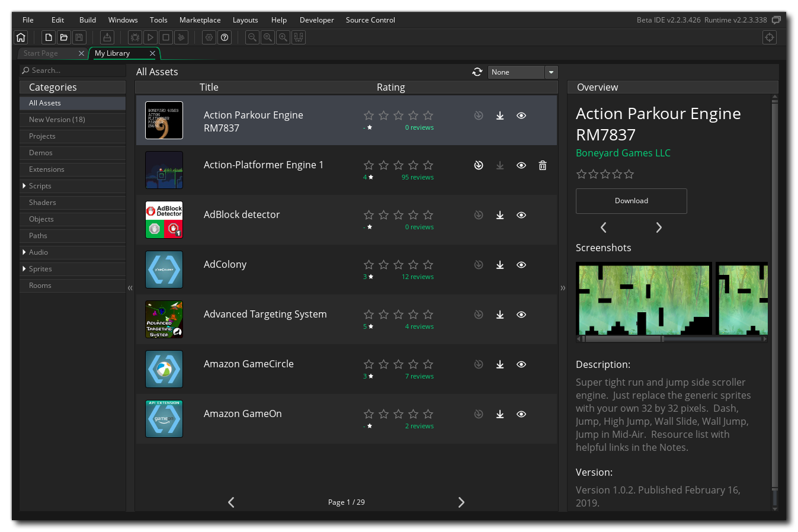Viewport: 798px width, 532px height.
Task: Toggle the eye icon for Amazon GameOn
Action: [521, 414]
